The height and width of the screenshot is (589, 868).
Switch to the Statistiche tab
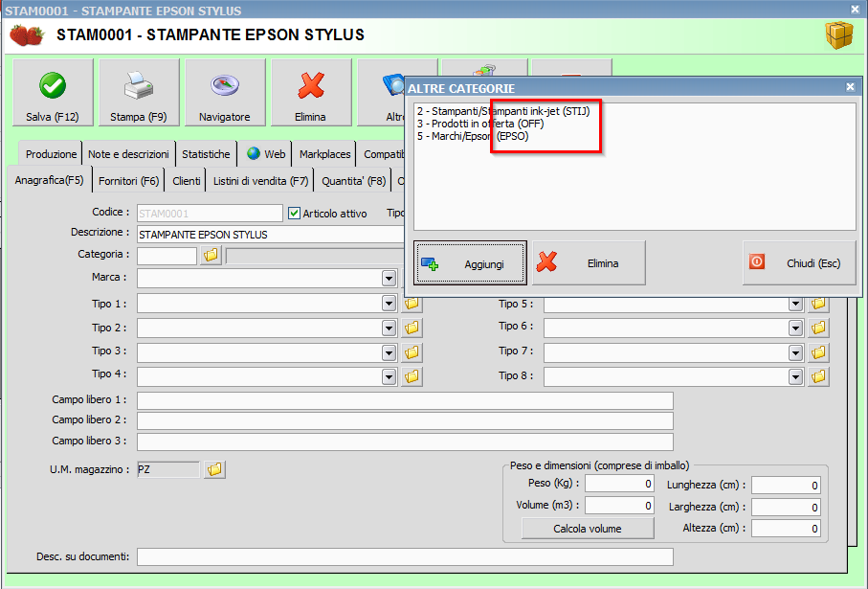pyautogui.click(x=206, y=154)
